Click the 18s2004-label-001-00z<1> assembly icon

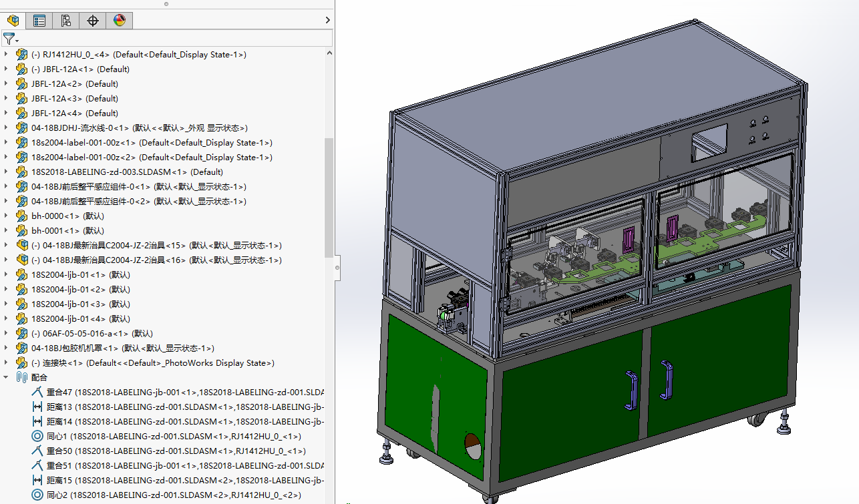(22, 142)
